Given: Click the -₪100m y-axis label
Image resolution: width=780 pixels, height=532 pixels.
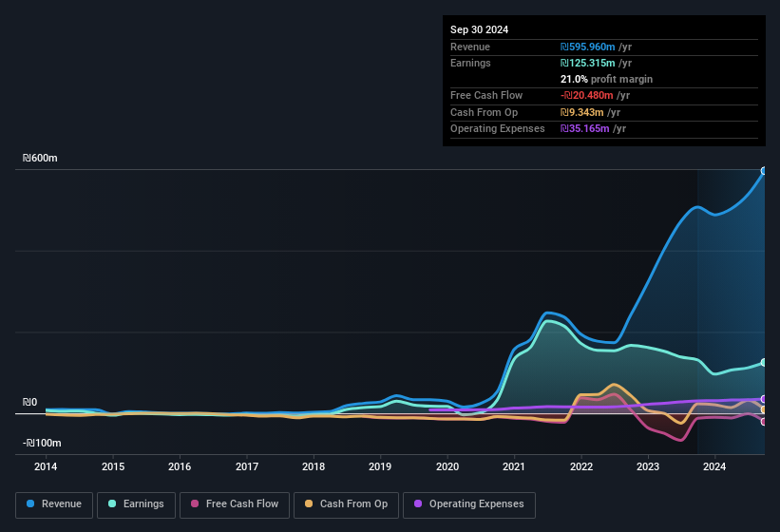Looking at the screenshot, I should click(42, 443).
